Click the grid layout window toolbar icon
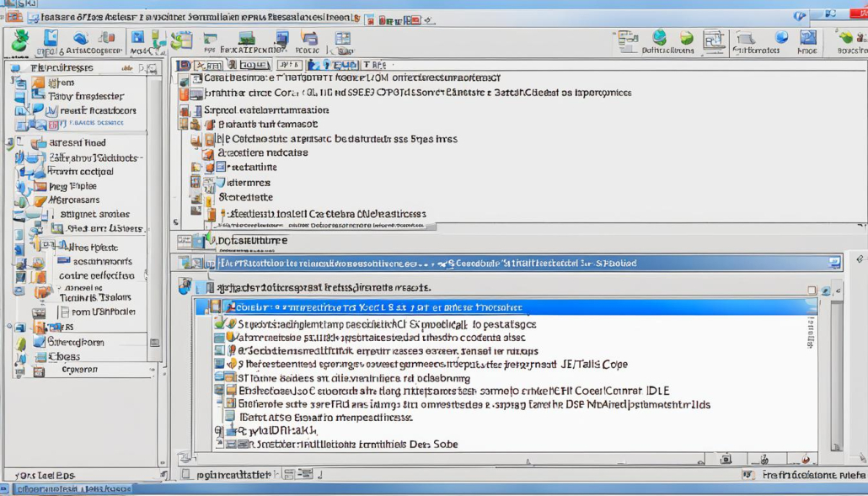 click(343, 38)
